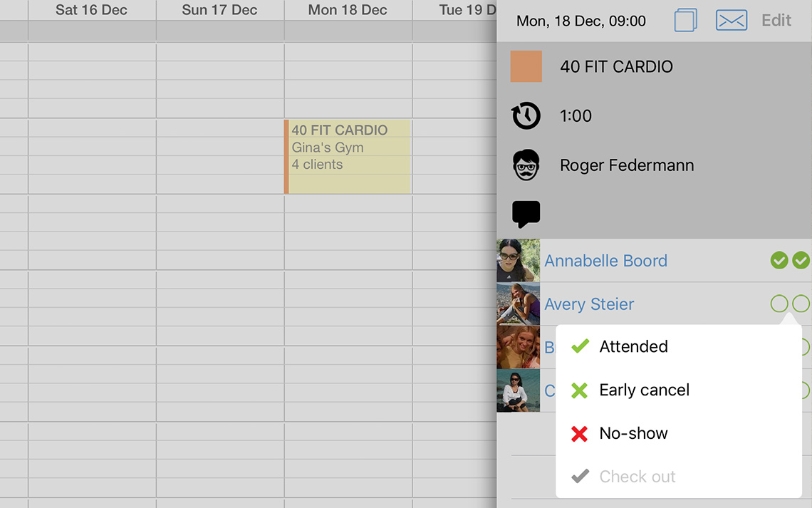Viewport: 812px width, 508px height.
Task: Click the green Early cancel cross icon
Action: click(580, 390)
